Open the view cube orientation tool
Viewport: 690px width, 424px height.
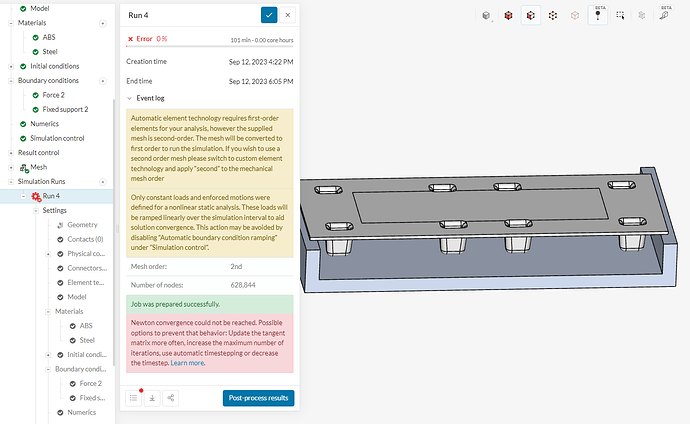coord(486,15)
